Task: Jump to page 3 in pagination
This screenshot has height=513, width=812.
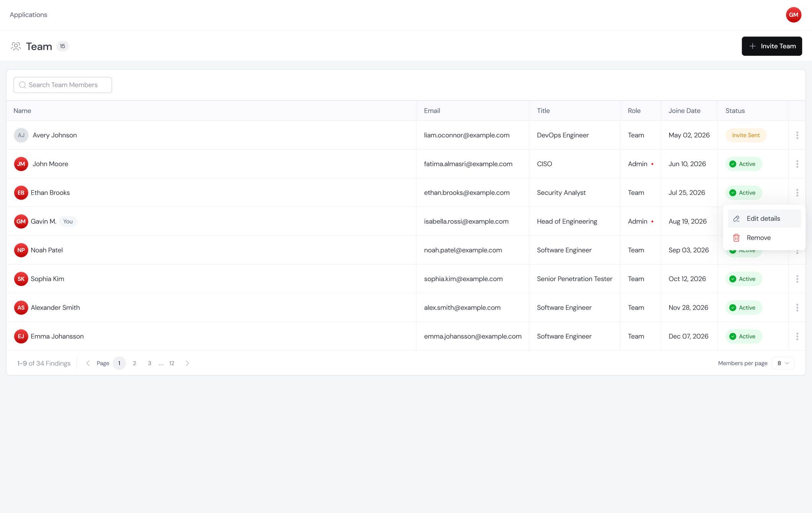Action: tap(149, 363)
